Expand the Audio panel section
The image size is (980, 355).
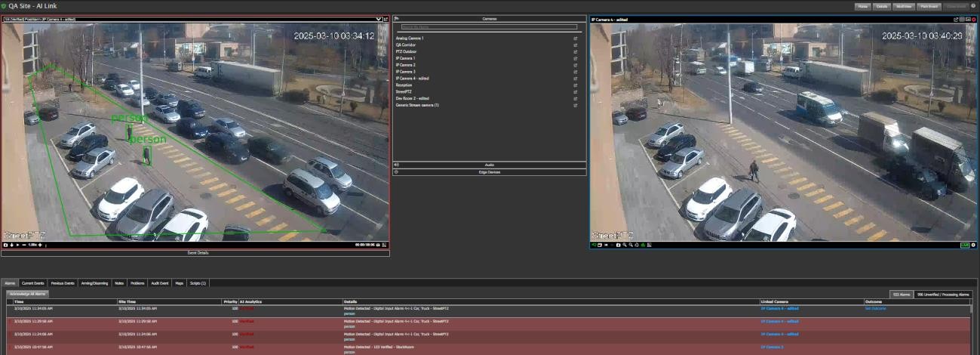point(490,164)
